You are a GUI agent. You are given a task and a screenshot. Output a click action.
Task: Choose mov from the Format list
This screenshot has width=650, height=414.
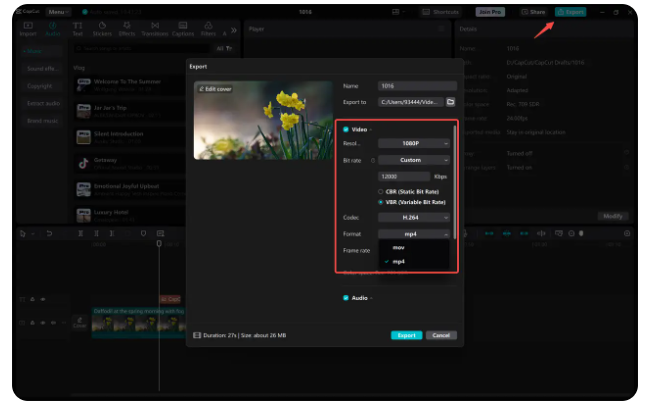click(399, 247)
